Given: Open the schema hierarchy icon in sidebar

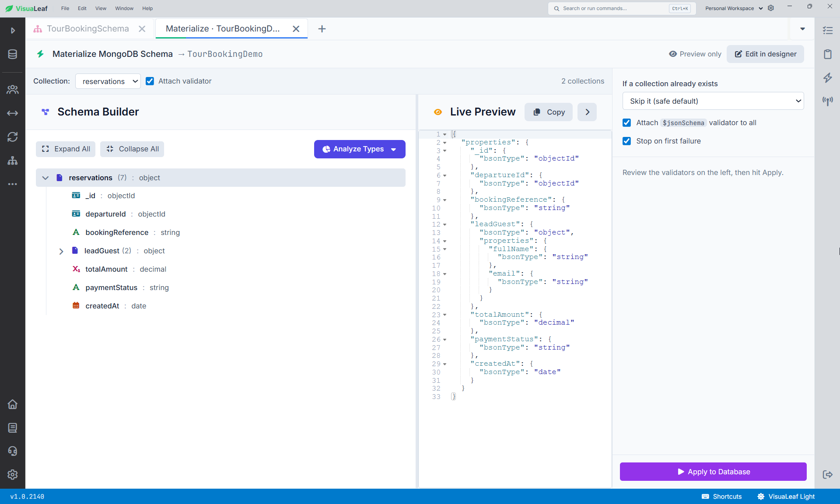Looking at the screenshot, I should click(x=13, y=161).
